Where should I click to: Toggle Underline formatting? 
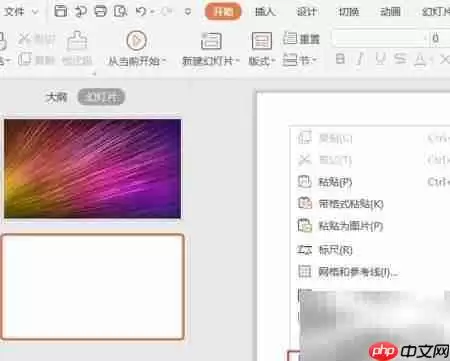[x=380, y=59]
